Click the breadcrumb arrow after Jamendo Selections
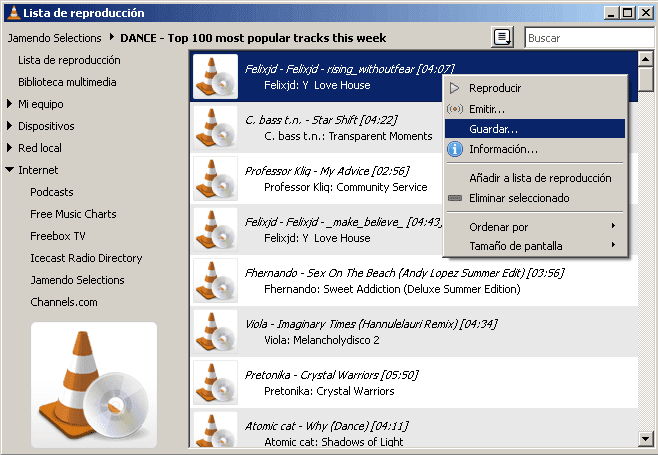The width and height of the screenshot is (658, 455). pos(112,37)
